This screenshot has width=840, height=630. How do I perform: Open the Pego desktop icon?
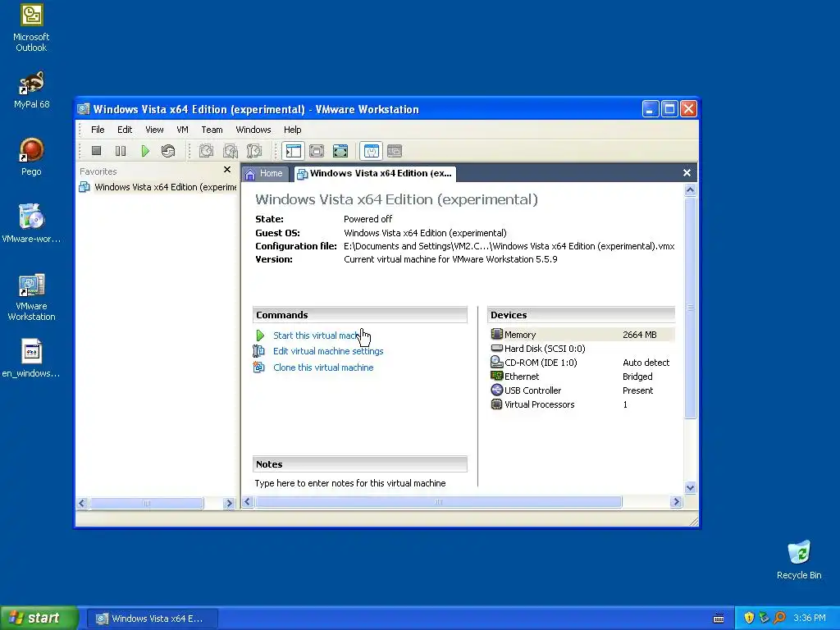point(31,157)
